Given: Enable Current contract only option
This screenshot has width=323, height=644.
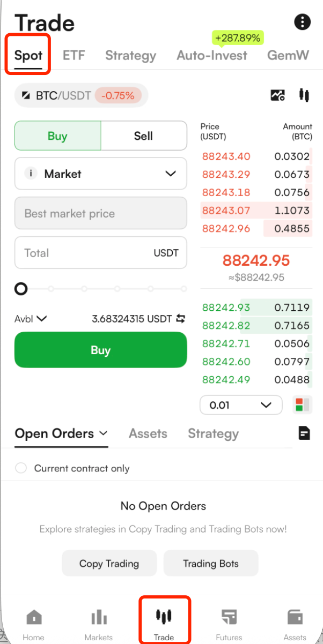Looking at the screenshot, I should [21, 468].
